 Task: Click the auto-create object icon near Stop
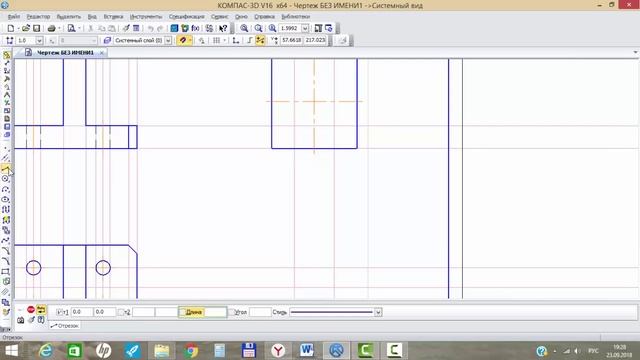point(41,310)
